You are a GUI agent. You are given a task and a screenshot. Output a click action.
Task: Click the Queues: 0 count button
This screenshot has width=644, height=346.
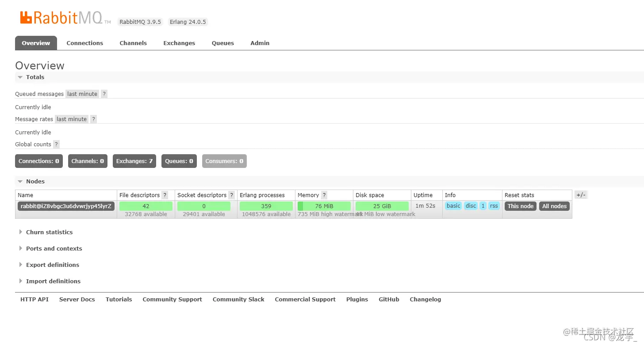tap(179, 161)
